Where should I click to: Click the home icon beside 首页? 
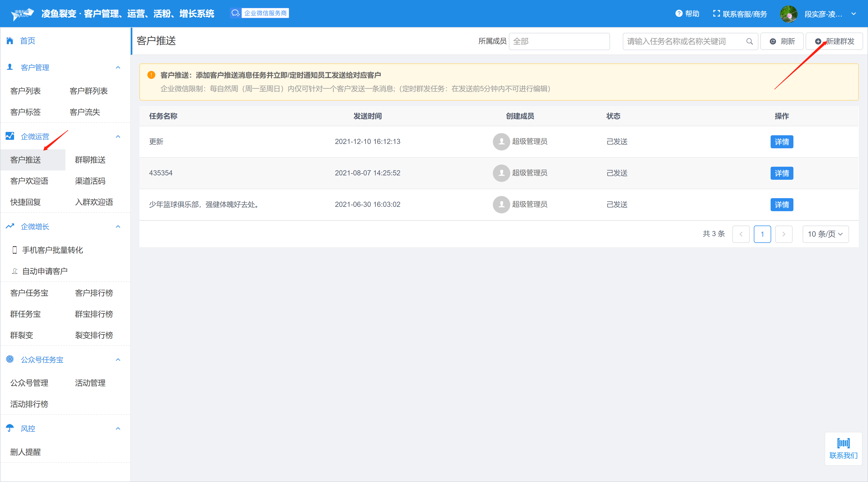10,41
